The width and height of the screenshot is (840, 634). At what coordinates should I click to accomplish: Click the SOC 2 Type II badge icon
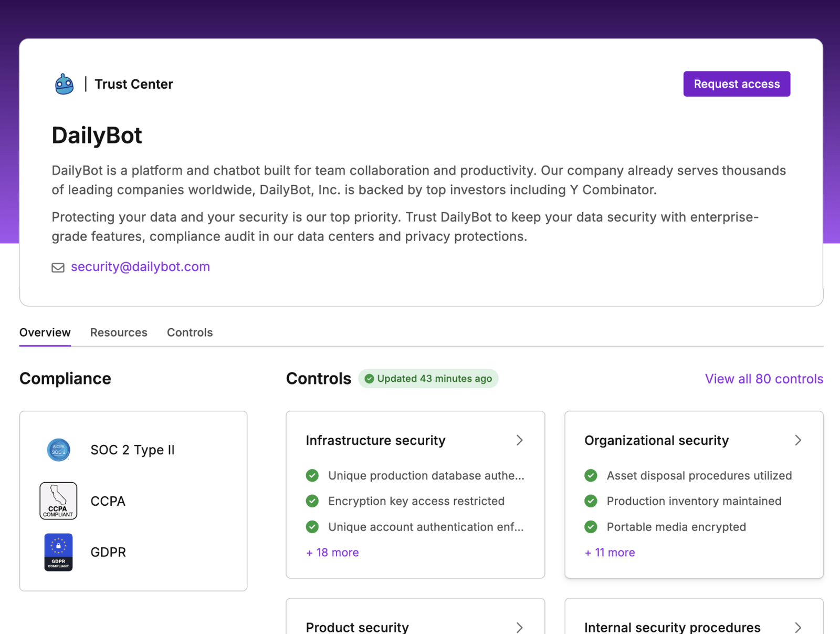pyautogui.click(x=58, y=450)
